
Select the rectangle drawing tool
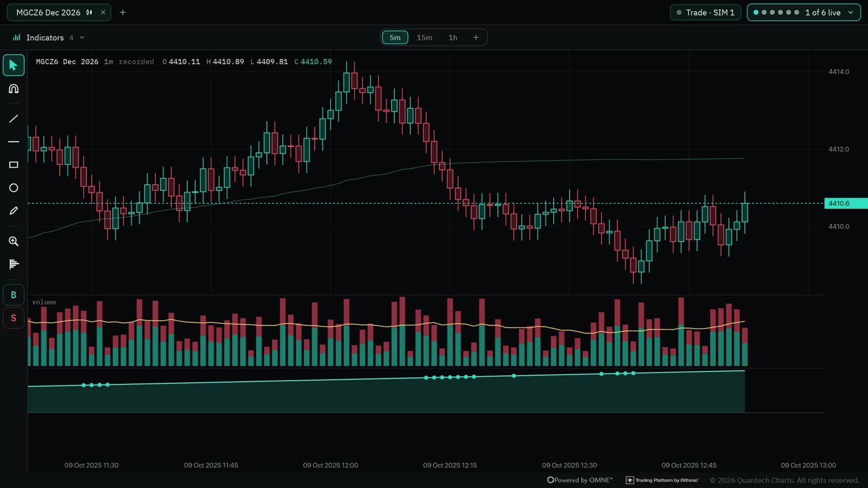pyautogui.click(x=14, y=164)
